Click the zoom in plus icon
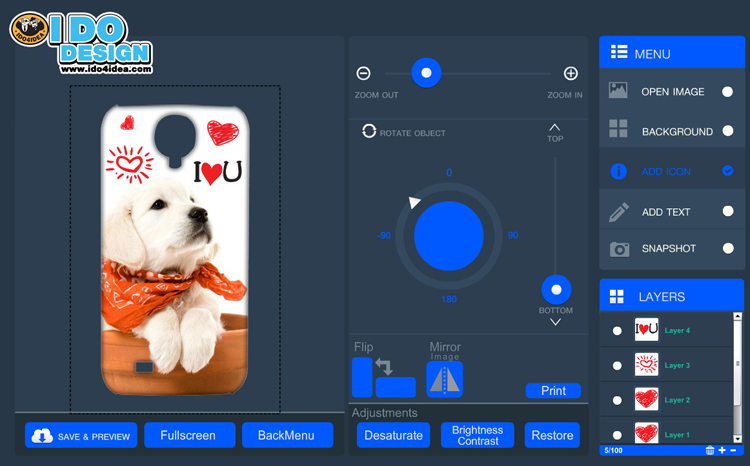 coord(571,73)
